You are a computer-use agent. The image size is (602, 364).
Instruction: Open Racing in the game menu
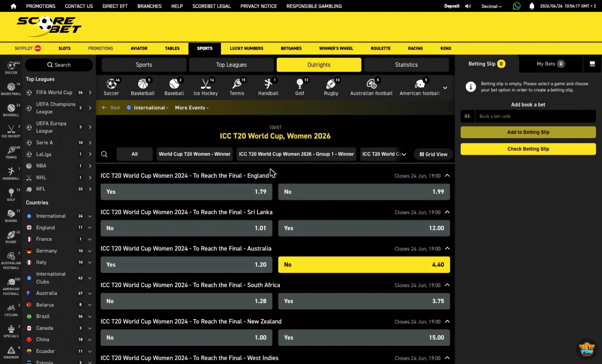tap(415, 48)
